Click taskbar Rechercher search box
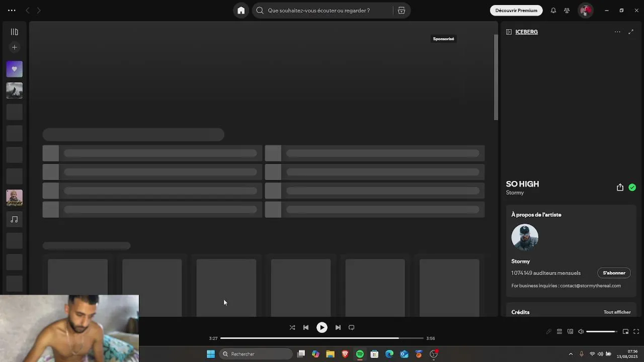This screenshot has height=362, width=644. tap(256, 354)
